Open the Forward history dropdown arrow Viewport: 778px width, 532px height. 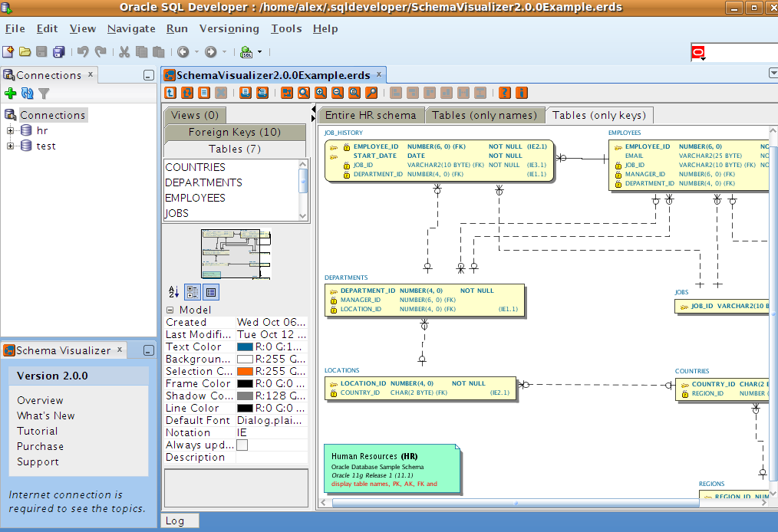coord(224,51)
